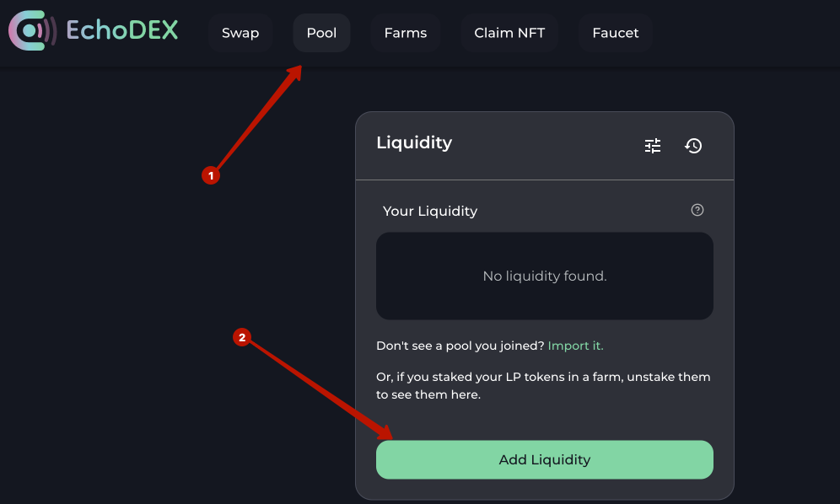Click the Your Liquidity help question mark
The image size is (840, 504).
697,210
